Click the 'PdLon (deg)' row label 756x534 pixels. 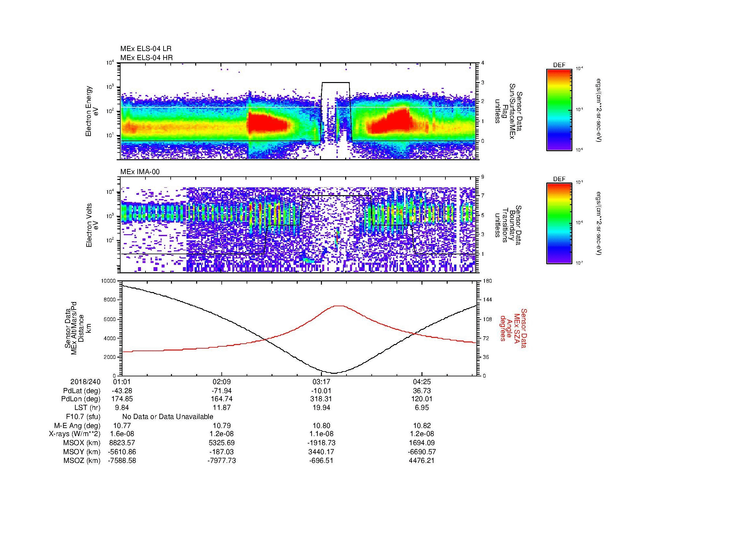pos(81,399)
